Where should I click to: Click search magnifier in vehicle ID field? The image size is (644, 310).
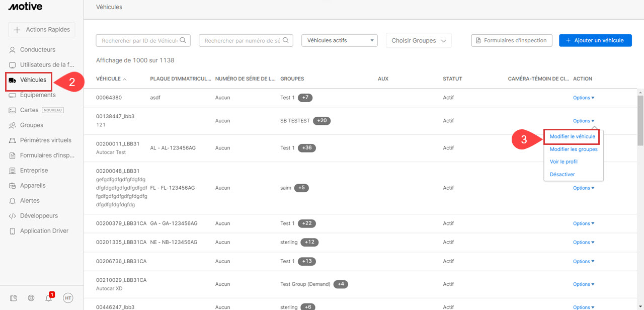pos(183,40)
